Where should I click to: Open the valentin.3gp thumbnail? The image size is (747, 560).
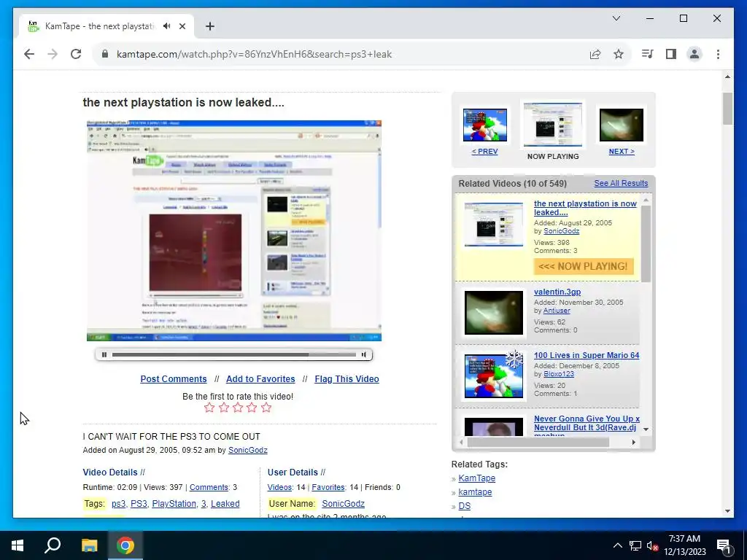[494, 313]
